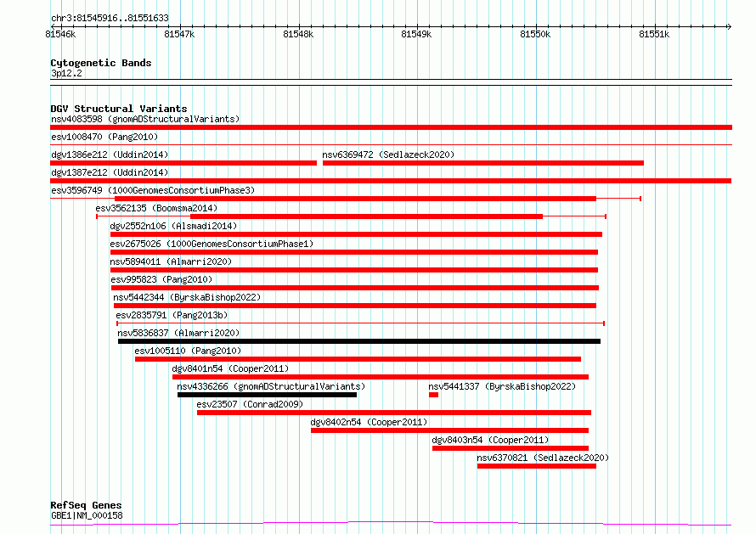Open nsv5894011 (Almarri2020) variant label
Viewport: 756px width, 534px height.
click(x=171, y=261)
